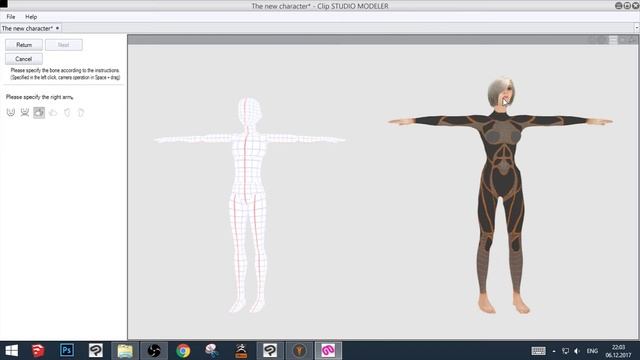The width and height of the screenshot is (640, 360).
Task: Close the Clip Studio Modeler window
Action: tap(636, 6)
